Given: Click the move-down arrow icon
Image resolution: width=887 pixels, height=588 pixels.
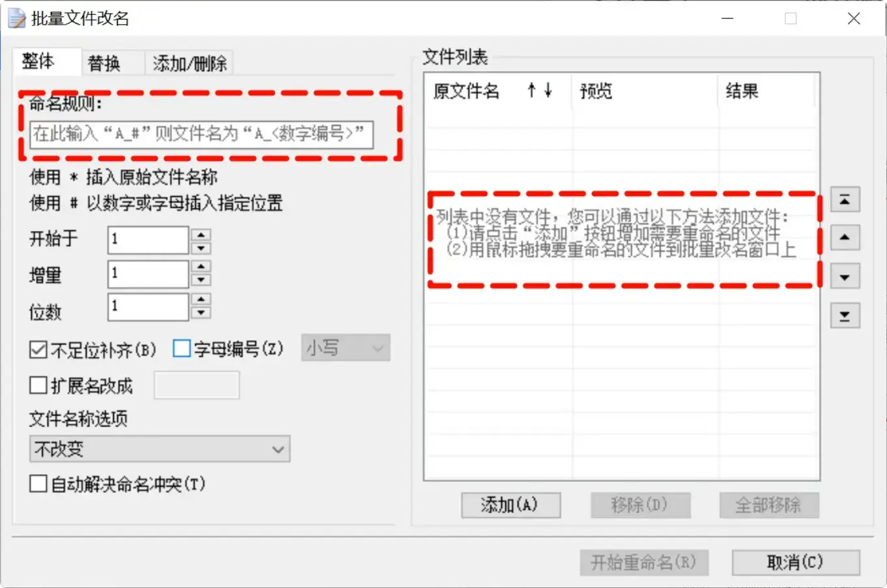Looking at the screenshot, I should (845, 276).
